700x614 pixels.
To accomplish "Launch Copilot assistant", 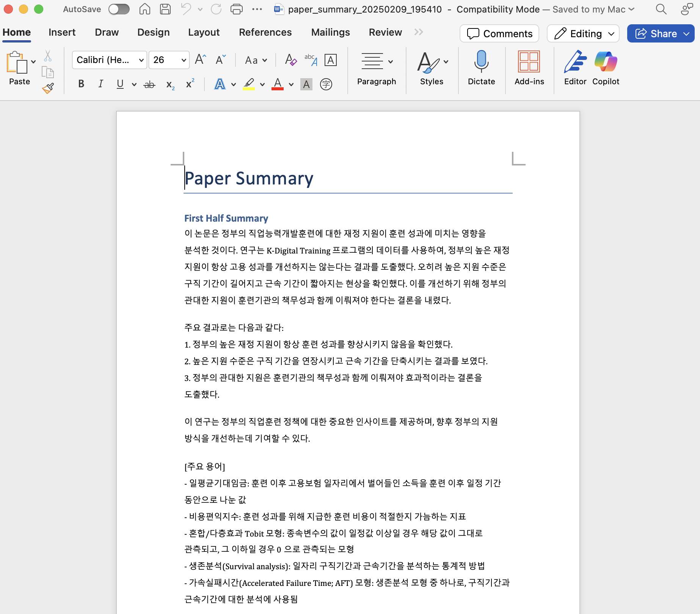I will [606, 69].
